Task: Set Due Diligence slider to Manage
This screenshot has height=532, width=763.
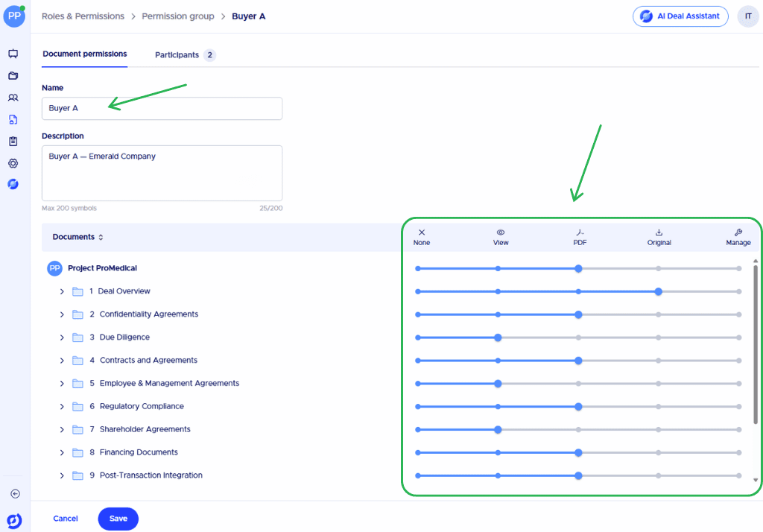Action: pyautogui.click(x=738, y=338)
